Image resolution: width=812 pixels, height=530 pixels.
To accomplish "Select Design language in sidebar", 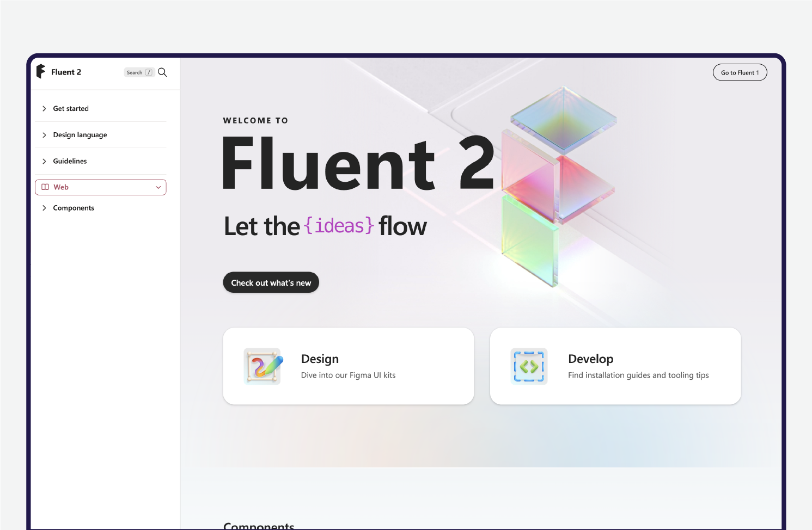I will click(80, 135).
